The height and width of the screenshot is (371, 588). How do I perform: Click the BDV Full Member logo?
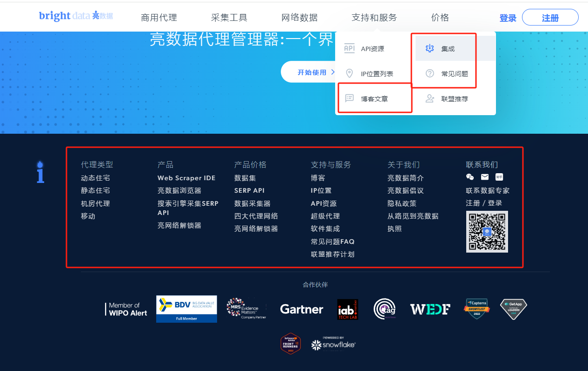click(x=186, y=309)
